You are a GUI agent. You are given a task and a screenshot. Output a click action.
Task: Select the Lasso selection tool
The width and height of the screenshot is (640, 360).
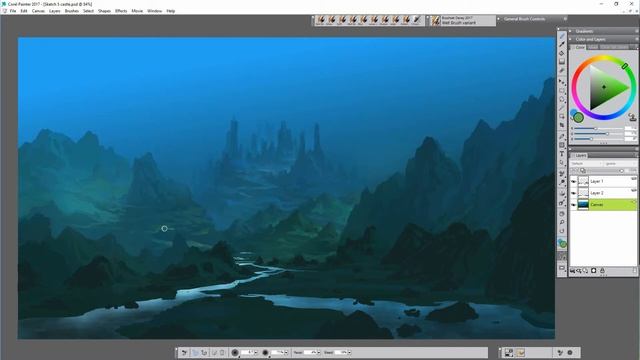pyautogui.click(x=562, y=99)
